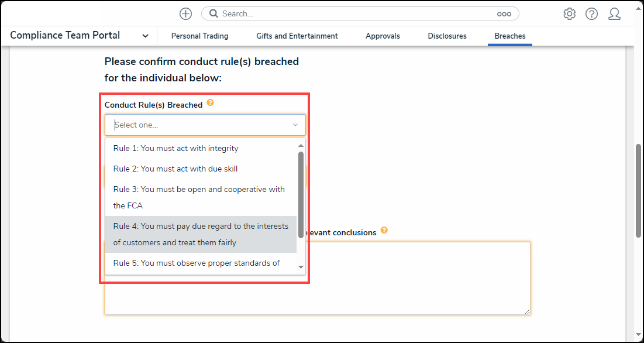
Task: Open the settings gear icon
Action: point(569,13)
